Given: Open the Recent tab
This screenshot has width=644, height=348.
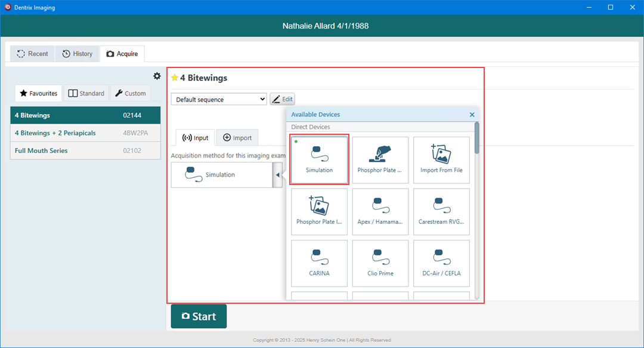Looking at the screenshot, I should 32,54.
